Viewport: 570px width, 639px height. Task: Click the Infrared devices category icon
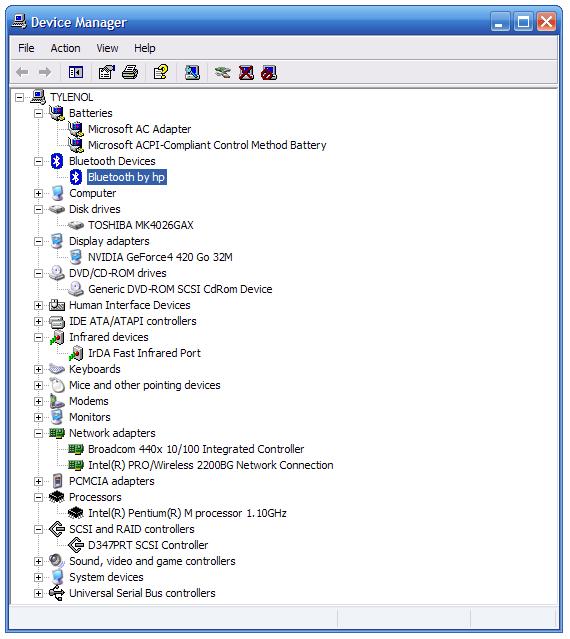pyautogui.click(x=57, y=337)
